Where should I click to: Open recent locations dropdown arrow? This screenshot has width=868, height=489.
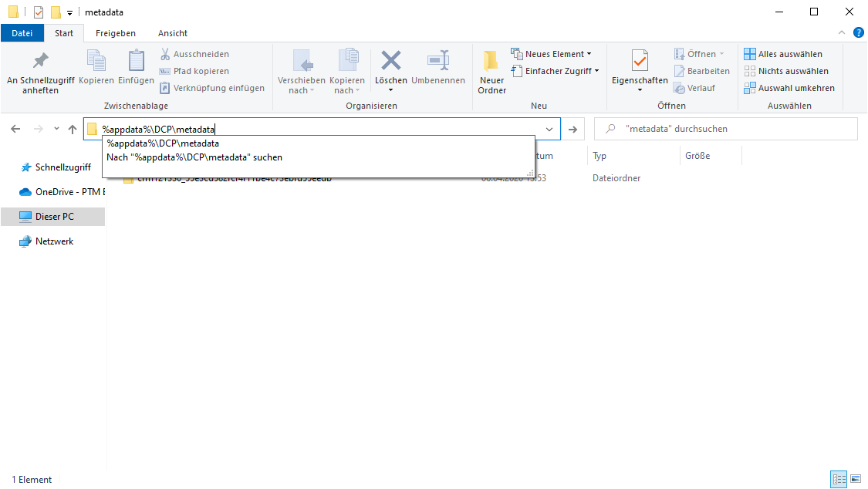(56, 129)
